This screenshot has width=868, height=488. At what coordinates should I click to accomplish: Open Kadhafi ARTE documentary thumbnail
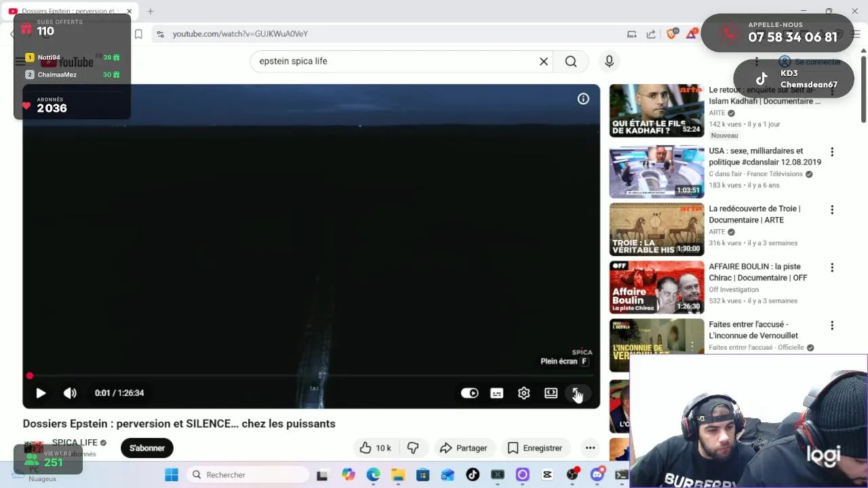[x=656, y=110]
